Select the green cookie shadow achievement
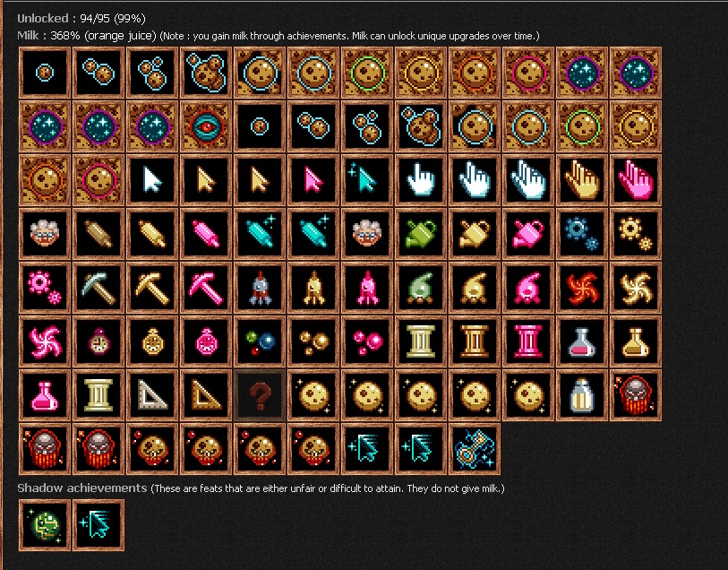 45,525
